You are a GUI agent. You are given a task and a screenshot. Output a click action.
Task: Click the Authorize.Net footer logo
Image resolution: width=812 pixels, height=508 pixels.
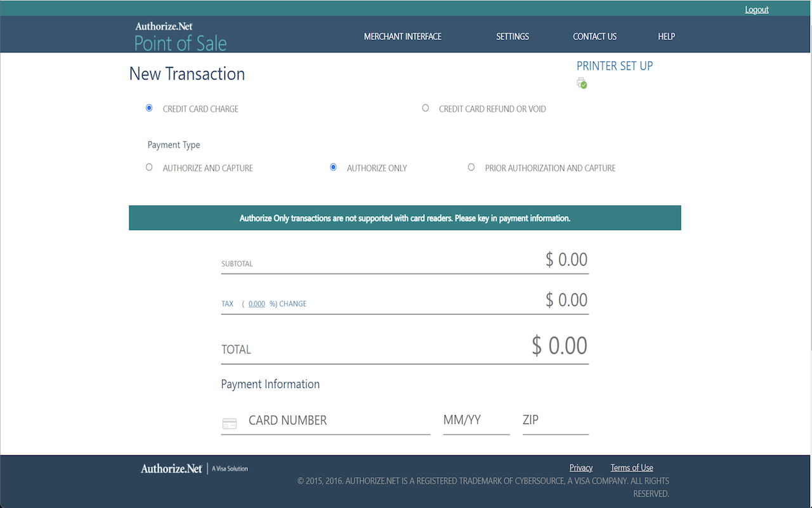tap(170, 468)
